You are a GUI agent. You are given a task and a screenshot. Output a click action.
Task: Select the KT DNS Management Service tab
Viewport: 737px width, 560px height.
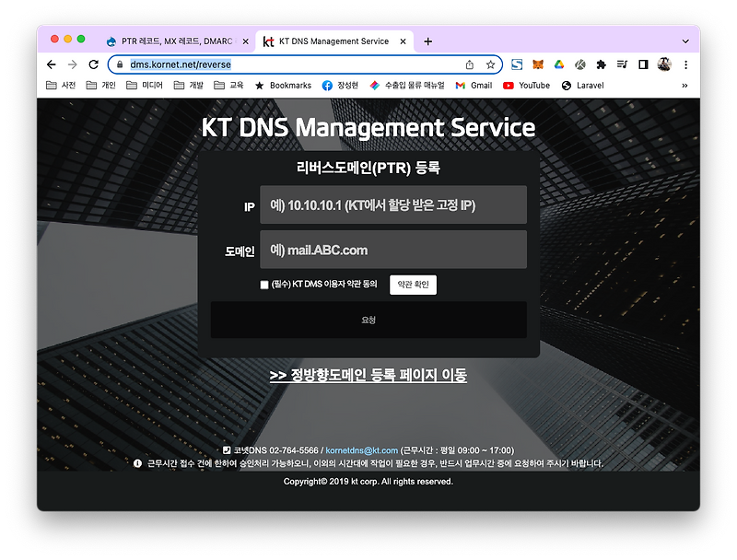click(333, 41)
